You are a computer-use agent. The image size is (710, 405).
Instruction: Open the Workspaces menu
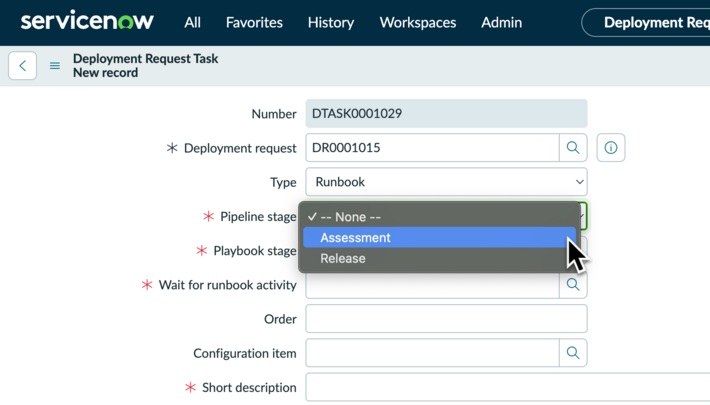pyautogui.click(x=418, y=22)
